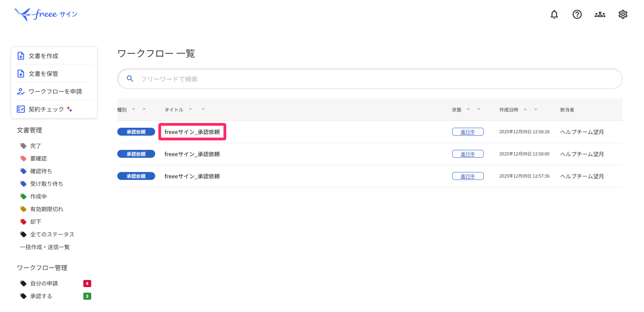This screenshot has width=644, height=312.
Task: Click the タイトル column header label
Action: [174, 110]
